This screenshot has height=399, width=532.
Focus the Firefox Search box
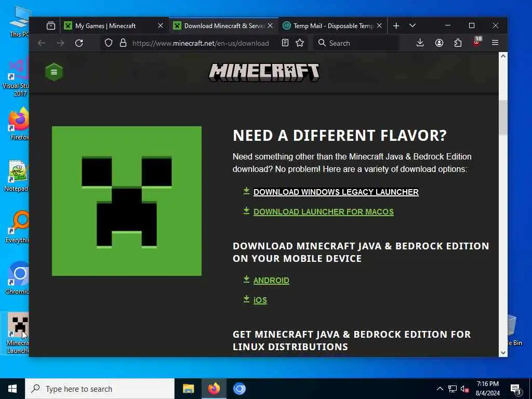pyautogui.click(x=356, y=43)
